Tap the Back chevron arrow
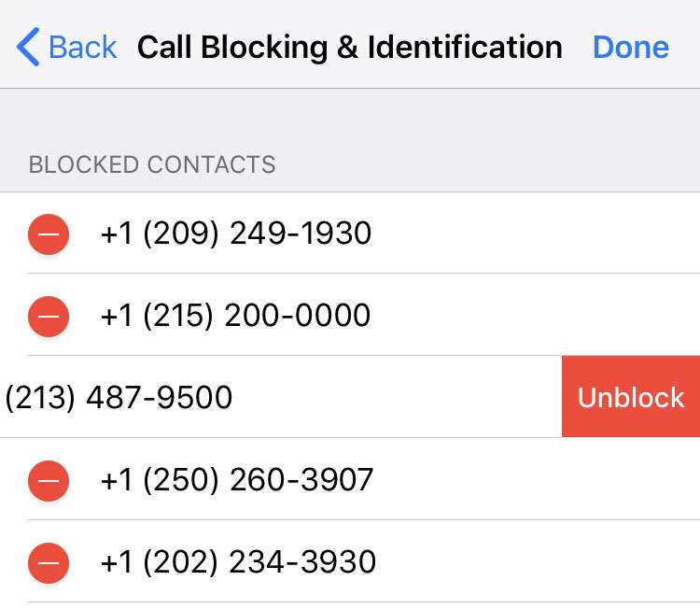700x609 pixels. click(28, 47)
